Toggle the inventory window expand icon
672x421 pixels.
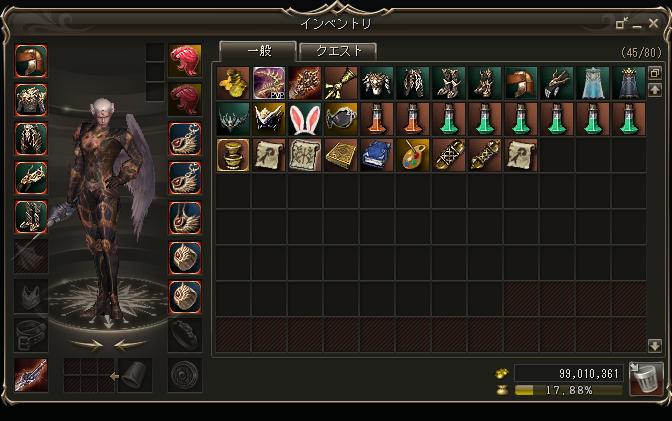pyautogui.click(x=621, y=23)
